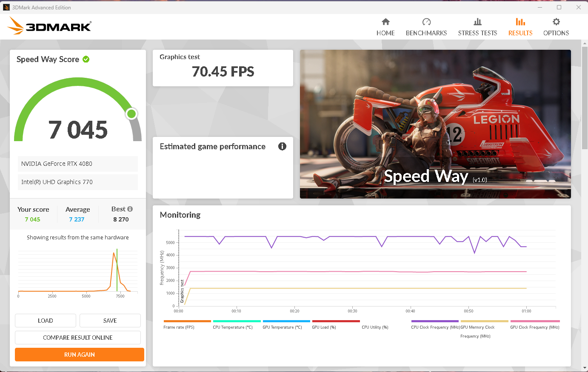Maximize the 3DMark window
The image size is (588, 372).
pyautogui.click(x=559, y=7)
